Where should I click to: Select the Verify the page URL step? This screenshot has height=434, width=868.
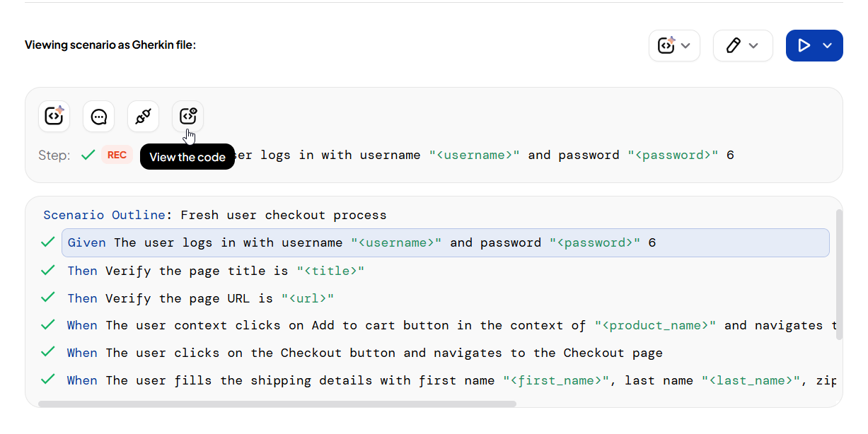coord(200,298)
